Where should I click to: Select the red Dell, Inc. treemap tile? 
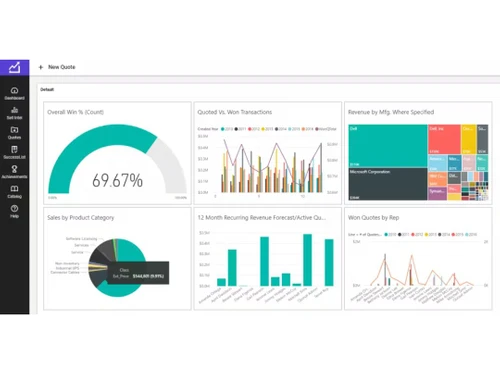tap(444, 139)
